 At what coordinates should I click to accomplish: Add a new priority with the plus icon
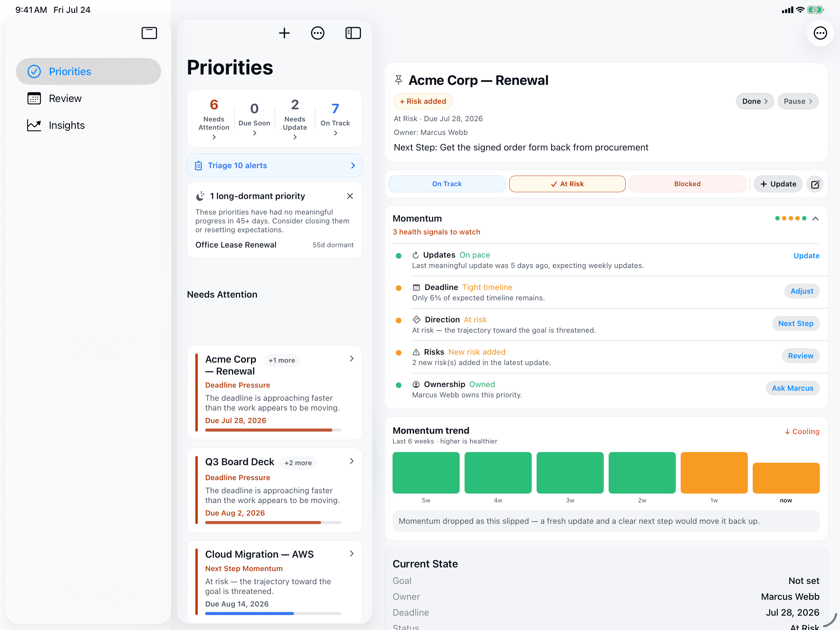pos(284,33)
